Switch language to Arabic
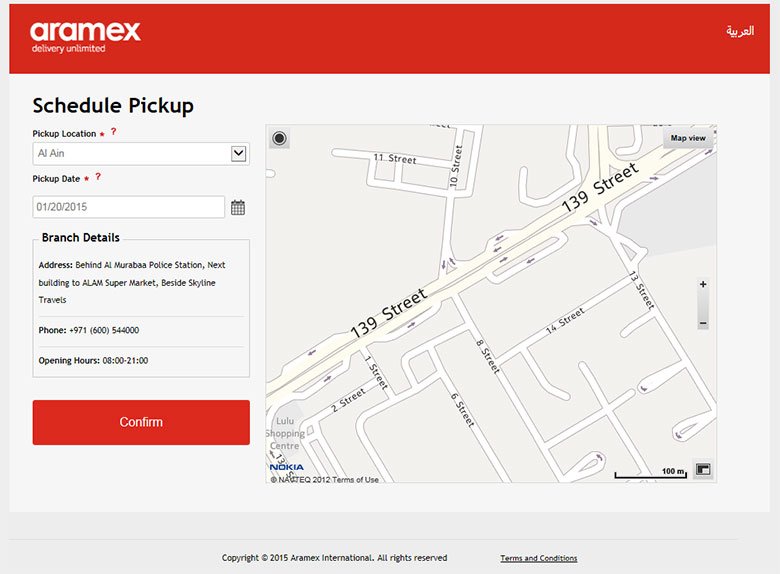 pyautogui.click(x=740, y=31)
